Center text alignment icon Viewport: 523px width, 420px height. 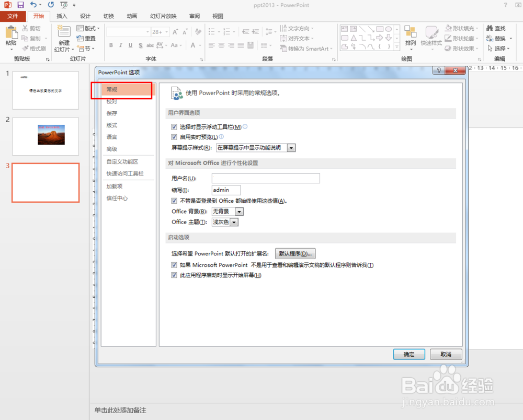click(221, 45)
